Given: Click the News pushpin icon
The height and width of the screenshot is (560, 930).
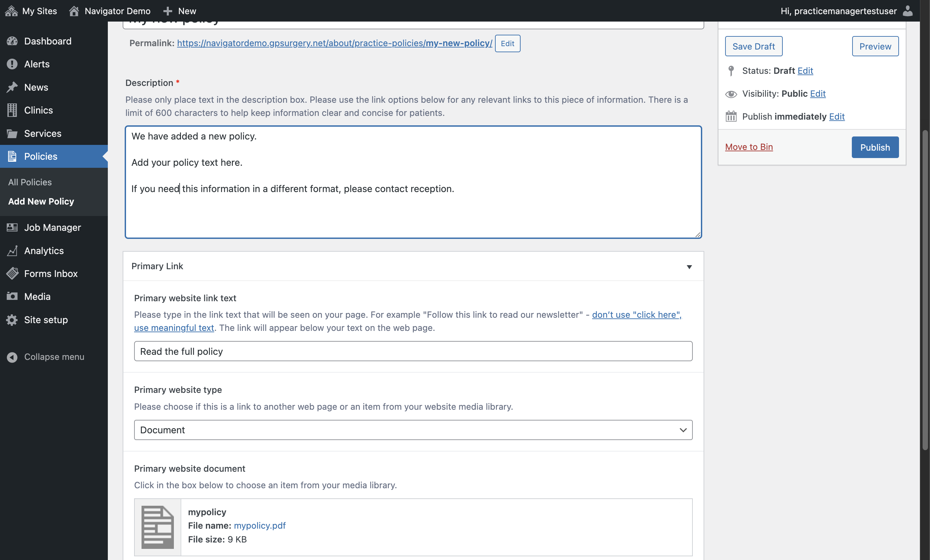Looking at the screenshot, I should 12,87.
